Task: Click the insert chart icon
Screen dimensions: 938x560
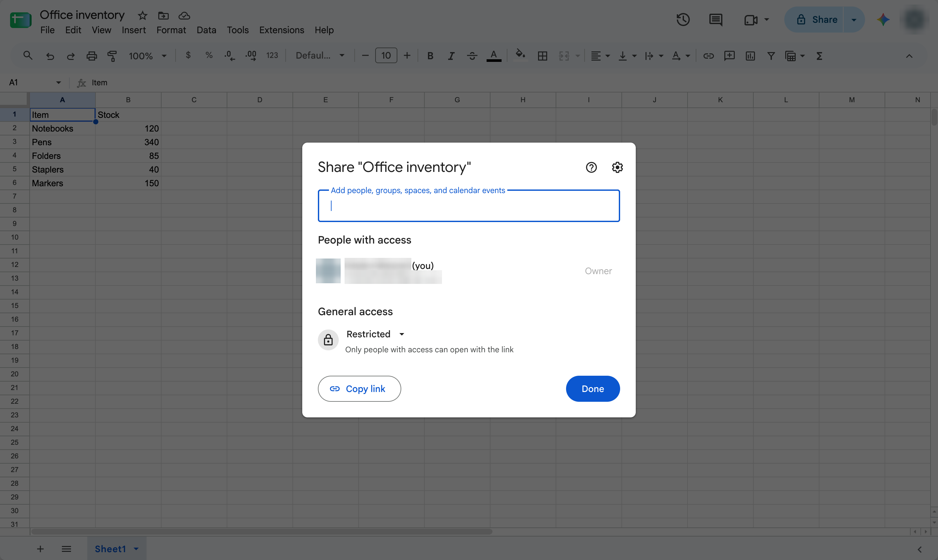Action: [750, 56]
